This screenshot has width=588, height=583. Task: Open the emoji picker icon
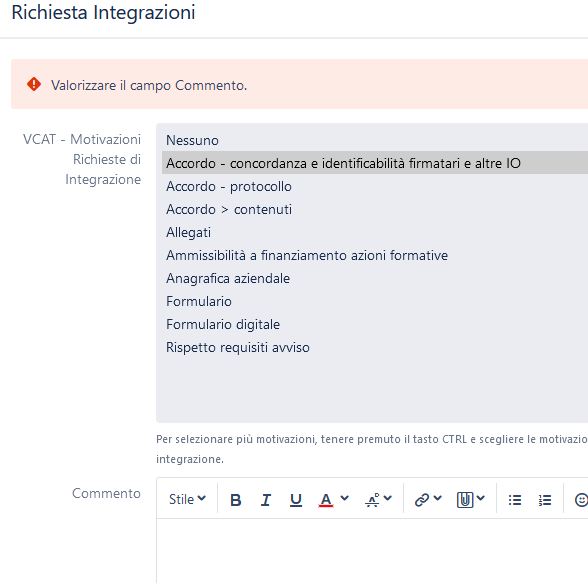pos(581,500)
